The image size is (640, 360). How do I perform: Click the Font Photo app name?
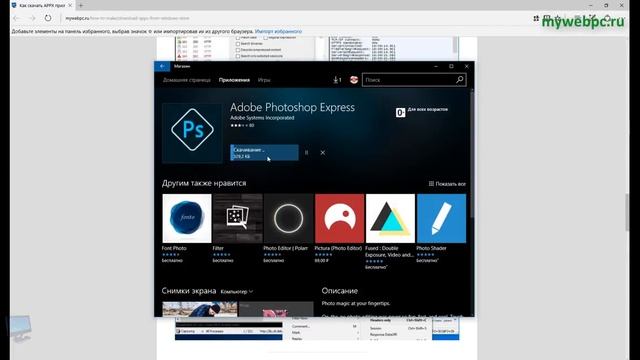(174, 248)
